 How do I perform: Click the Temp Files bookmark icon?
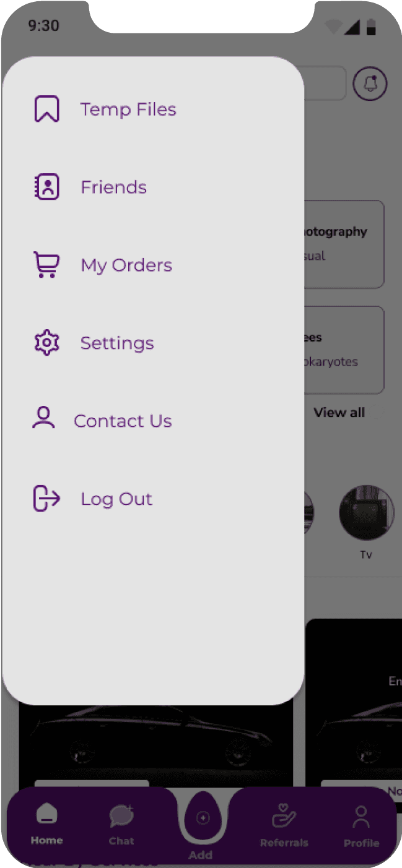coord(46,109)
